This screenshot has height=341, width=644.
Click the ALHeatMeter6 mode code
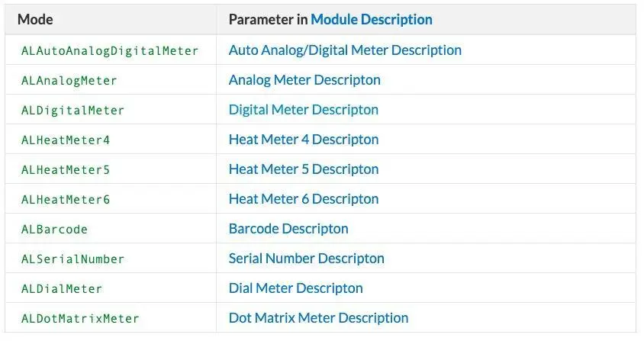click(66, 200)
